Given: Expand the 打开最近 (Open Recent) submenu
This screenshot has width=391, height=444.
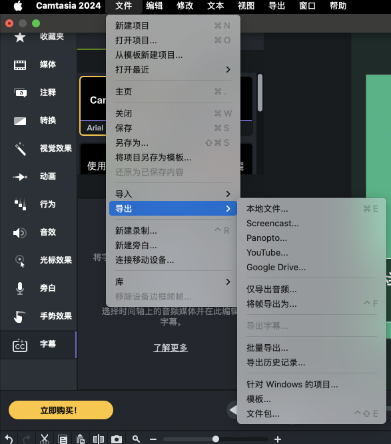Looking at the screenshot, I should tap(173, 70).
